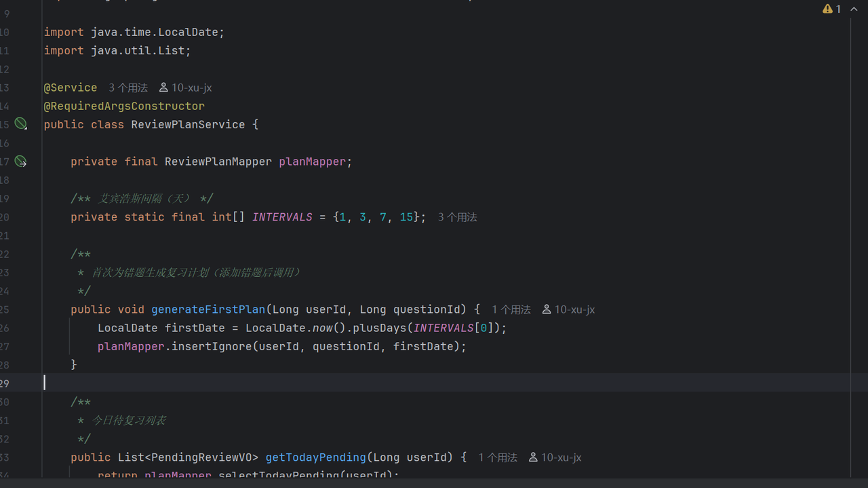The width and height of the screenshot is (868, 488).
Task: Click Spring bean gutter icon beside ReviewPlanService class
Action: (x=21, y=124)
